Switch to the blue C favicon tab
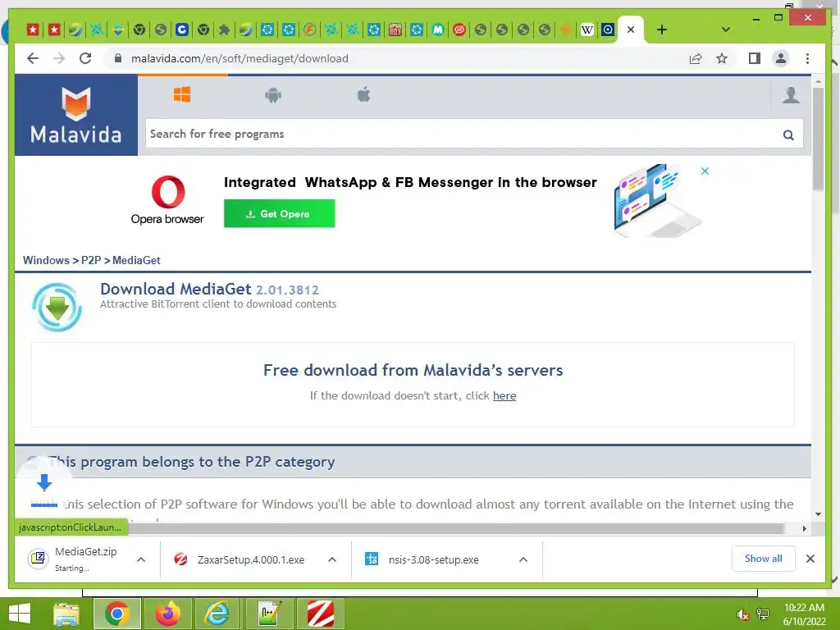The width and height of the screenshot is (840, 630). click(182, 30)
